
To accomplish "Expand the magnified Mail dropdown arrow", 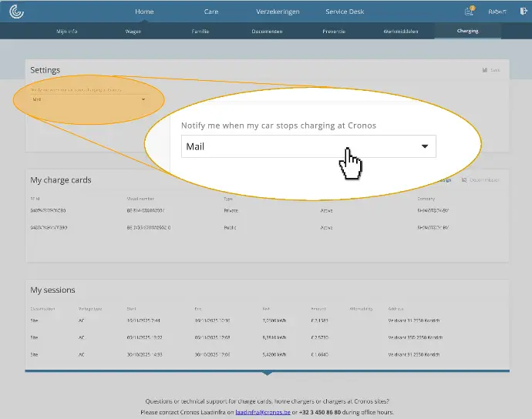I will pyautogui.click(x=424, y=146).
